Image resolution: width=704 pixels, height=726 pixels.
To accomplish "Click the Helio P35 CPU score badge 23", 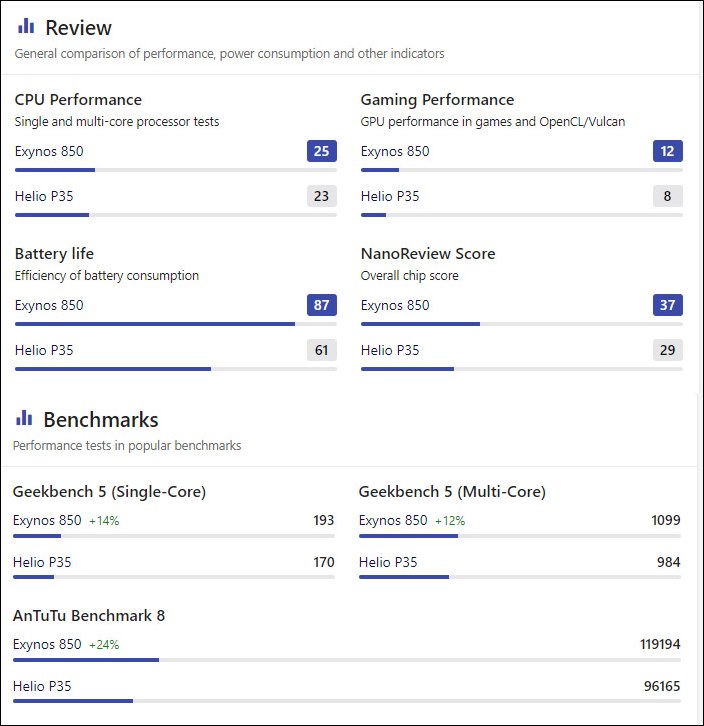I will 321,196.
